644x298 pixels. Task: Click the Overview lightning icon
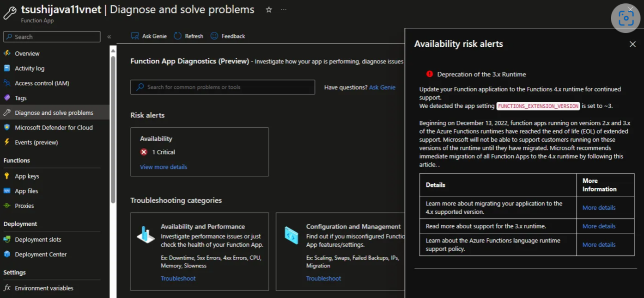click(7, 53)
